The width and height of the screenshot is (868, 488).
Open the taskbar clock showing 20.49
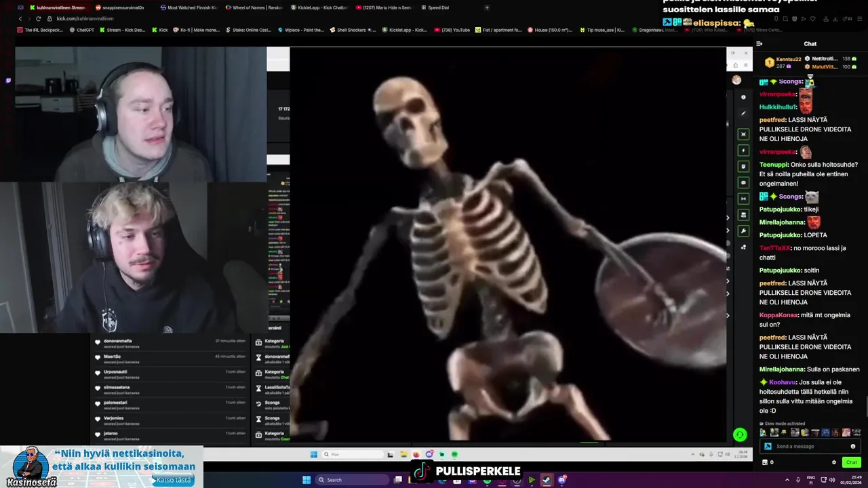pyautogui.click(x=851, y=480)
